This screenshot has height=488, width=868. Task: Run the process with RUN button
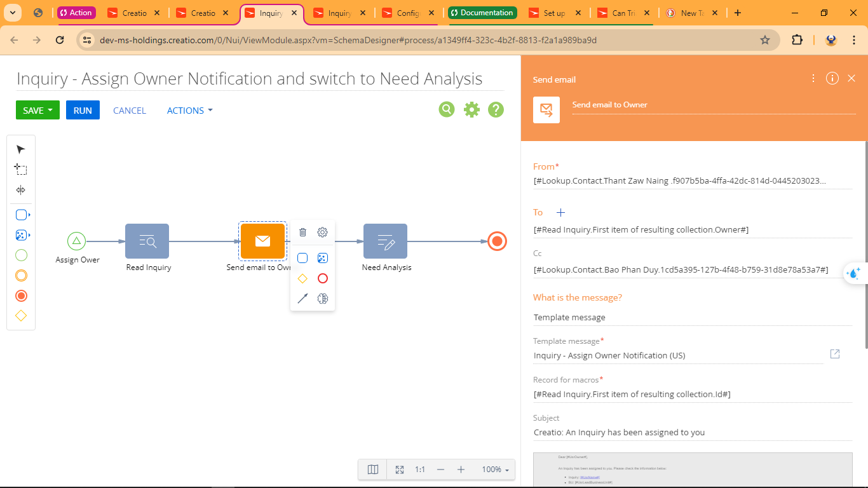coord(83,110)
